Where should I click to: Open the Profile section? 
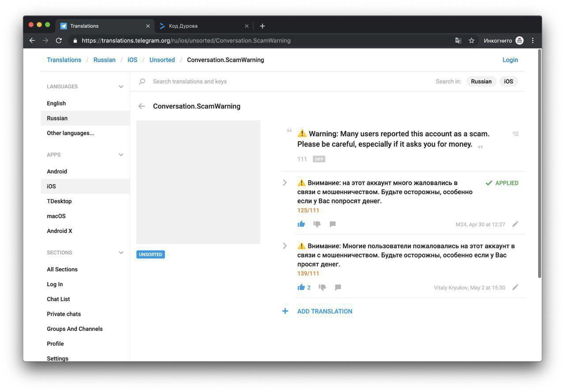coord(85,344)
